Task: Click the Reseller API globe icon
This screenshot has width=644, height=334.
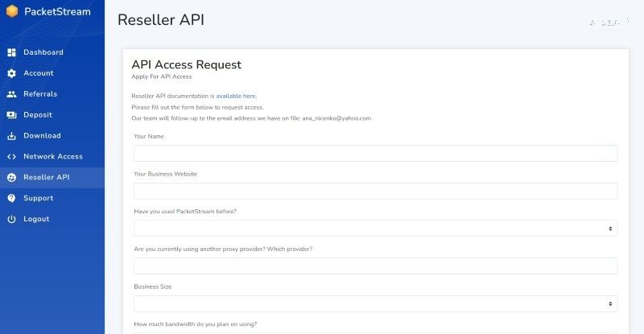Action: pyautogui.click(x=11, y=178)
